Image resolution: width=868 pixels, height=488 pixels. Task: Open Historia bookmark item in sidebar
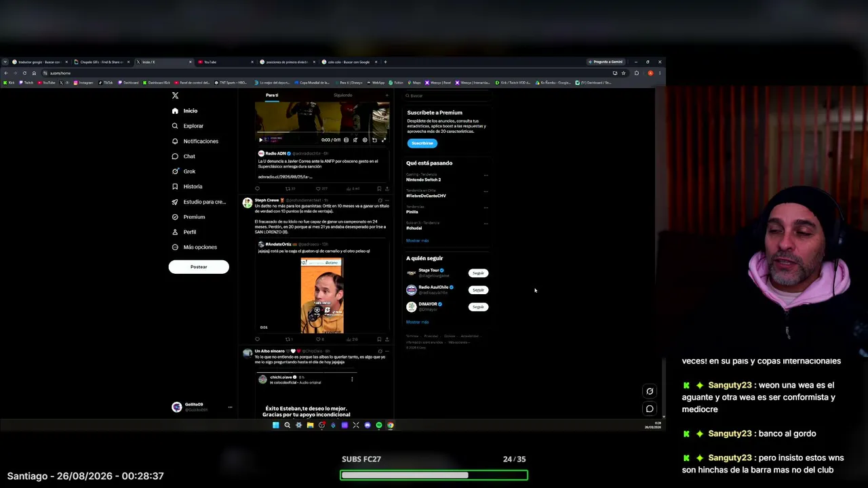click(187, 186)
